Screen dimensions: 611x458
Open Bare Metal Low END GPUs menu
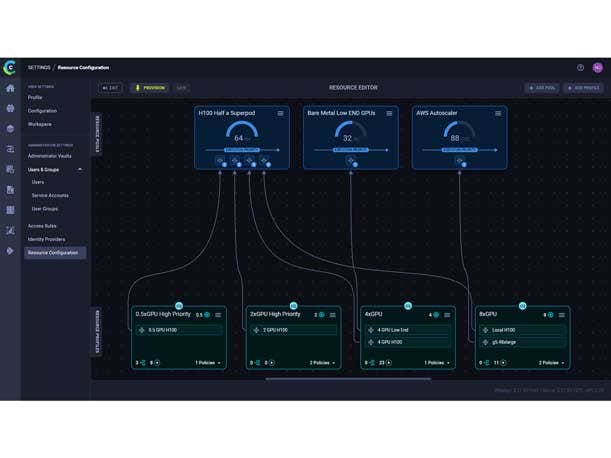point(389,114)
